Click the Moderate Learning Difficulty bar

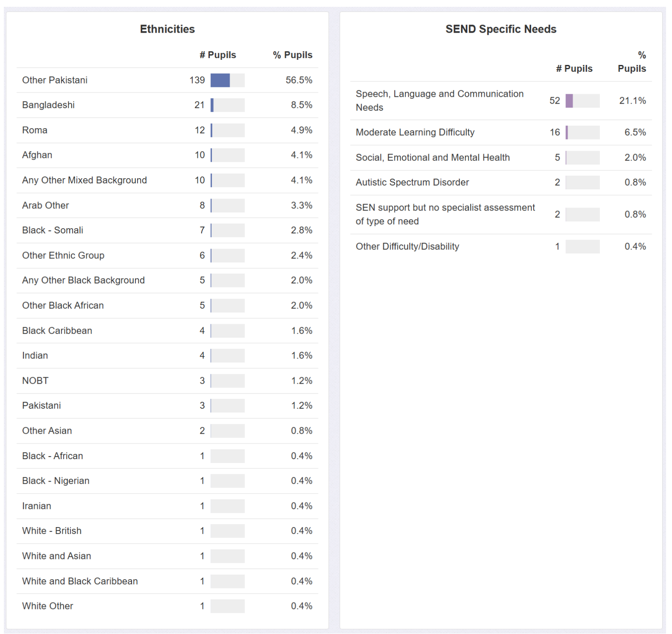coord(582,132)
